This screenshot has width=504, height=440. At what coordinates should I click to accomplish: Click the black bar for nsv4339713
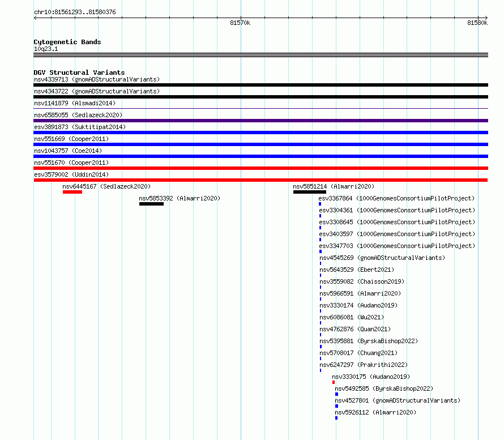click(260, 85)
